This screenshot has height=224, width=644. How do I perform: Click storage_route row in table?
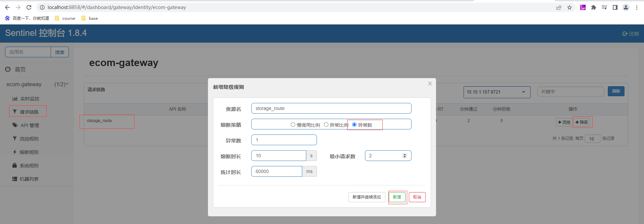99,121
